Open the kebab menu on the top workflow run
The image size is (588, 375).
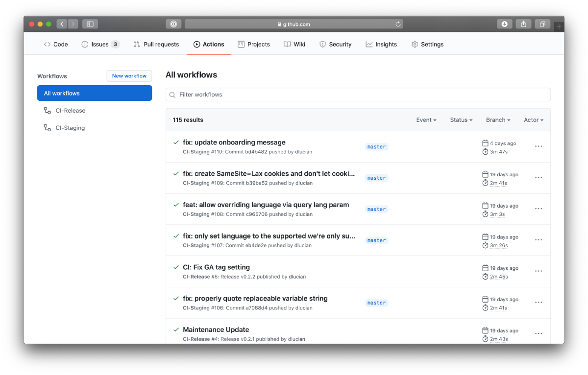(x=539, y=146)
